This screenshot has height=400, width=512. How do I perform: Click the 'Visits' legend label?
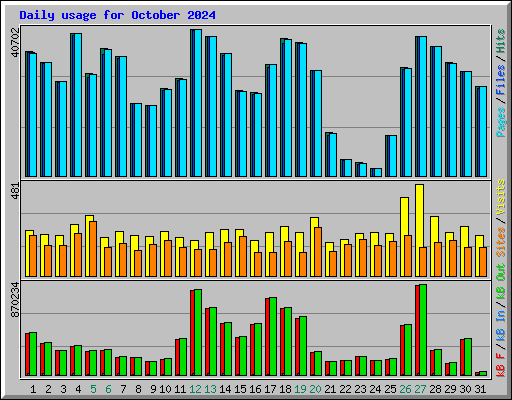point(501,197)
